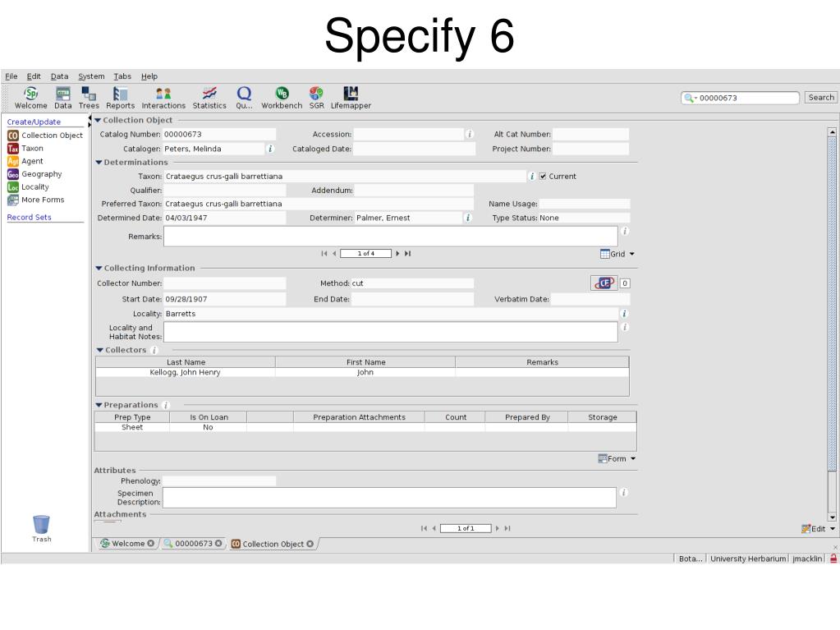Click the info icon beside Taxon field

click(x=532, y=176)
